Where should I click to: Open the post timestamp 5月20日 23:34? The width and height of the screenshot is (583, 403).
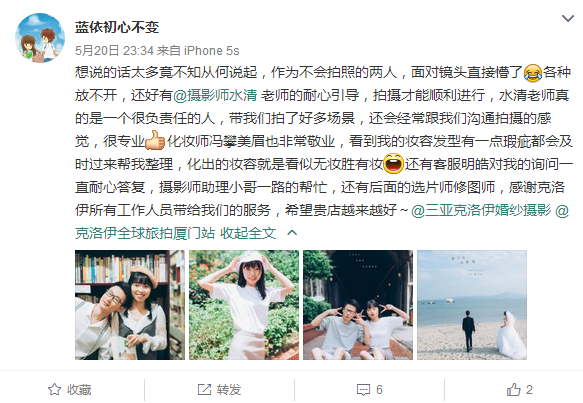[115, 51]
